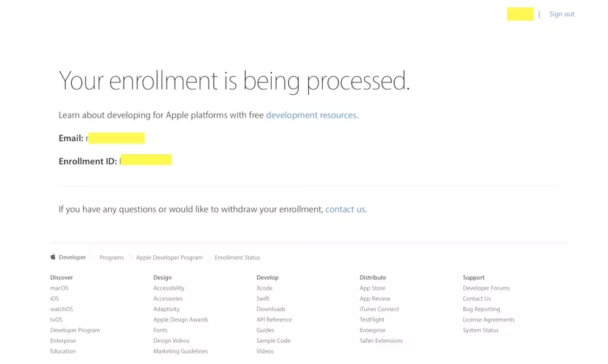Open Bug Reporting link
Viewport: 608px width, 364px height.
click(481, 309)
